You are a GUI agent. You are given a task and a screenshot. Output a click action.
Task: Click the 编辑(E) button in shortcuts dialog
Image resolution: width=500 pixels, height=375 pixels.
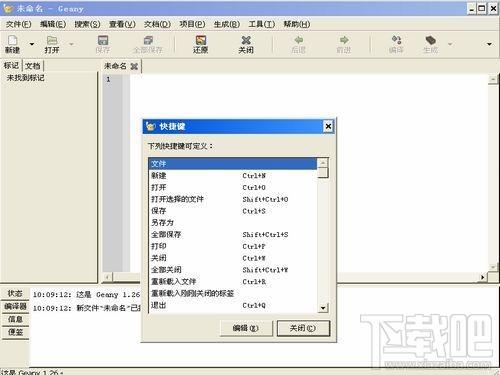coord(246,328)
